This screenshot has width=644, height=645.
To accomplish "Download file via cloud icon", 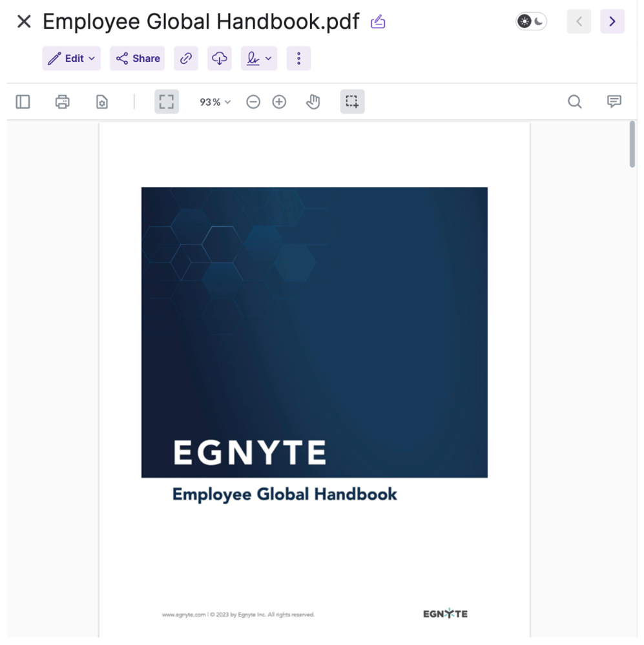I will 220,58.
